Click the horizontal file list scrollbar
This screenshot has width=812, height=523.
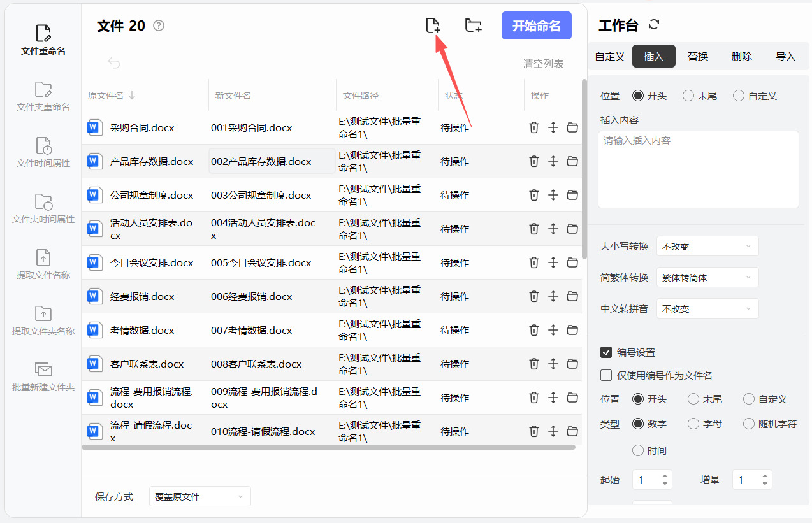pos(328,447)
